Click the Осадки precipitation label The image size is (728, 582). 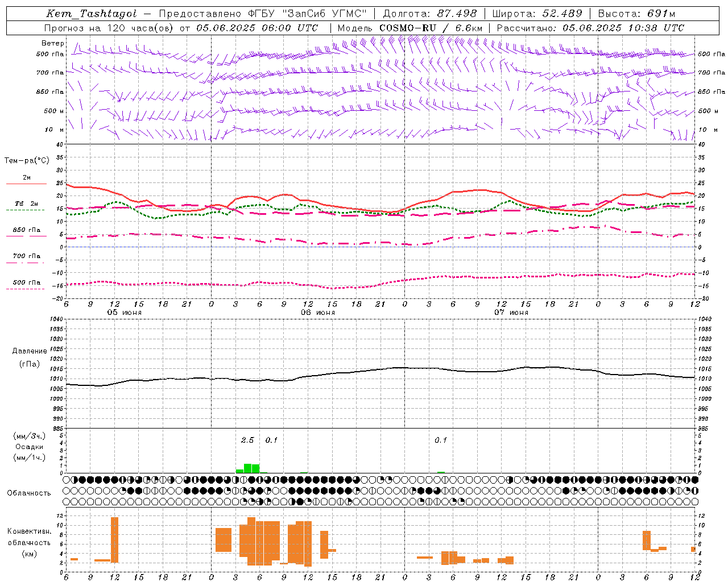tap(30, 447)
